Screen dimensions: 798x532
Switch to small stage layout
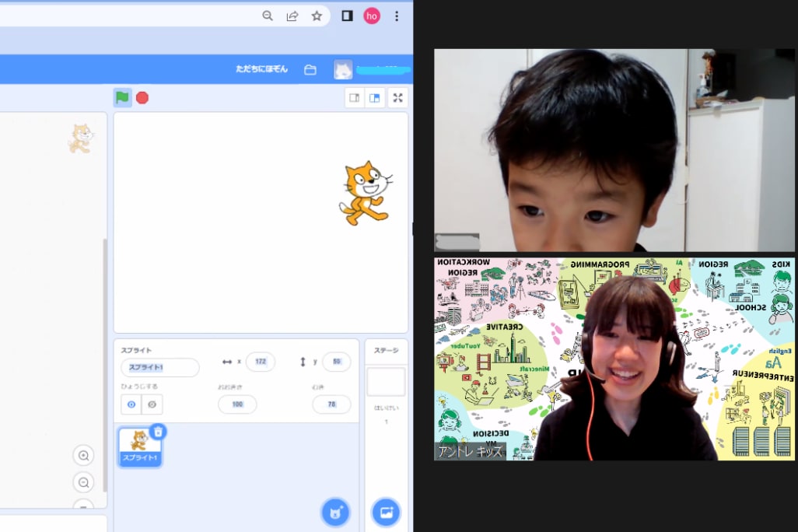355,97
